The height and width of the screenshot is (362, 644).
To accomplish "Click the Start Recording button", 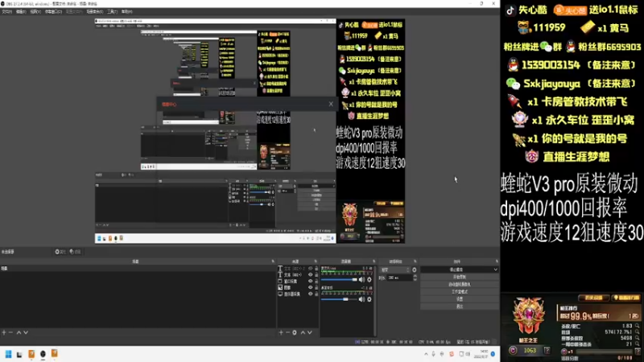I will point(460,277).
